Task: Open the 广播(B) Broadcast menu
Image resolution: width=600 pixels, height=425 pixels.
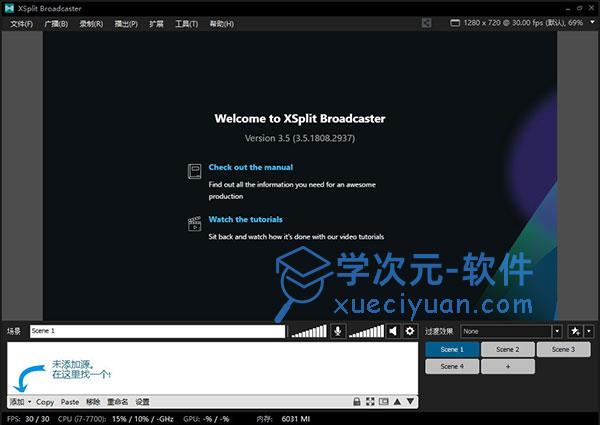Action: point(56,24)
